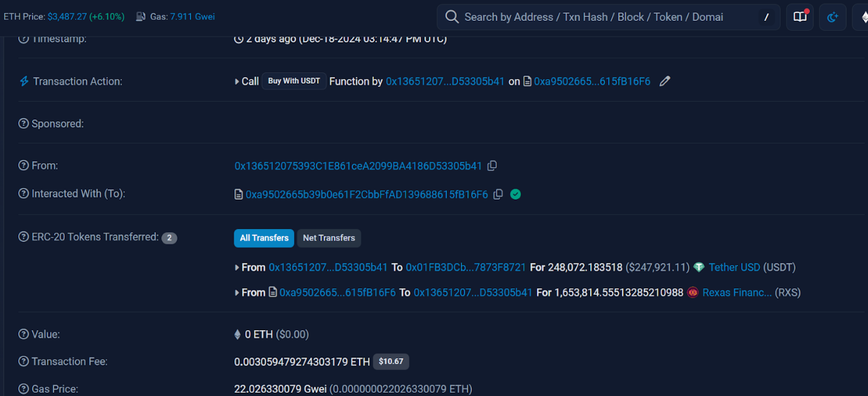Select the All Transfers tab
The width and height of the screenshot is (868, 396).
pyautogui.click(x=264, y=238)
